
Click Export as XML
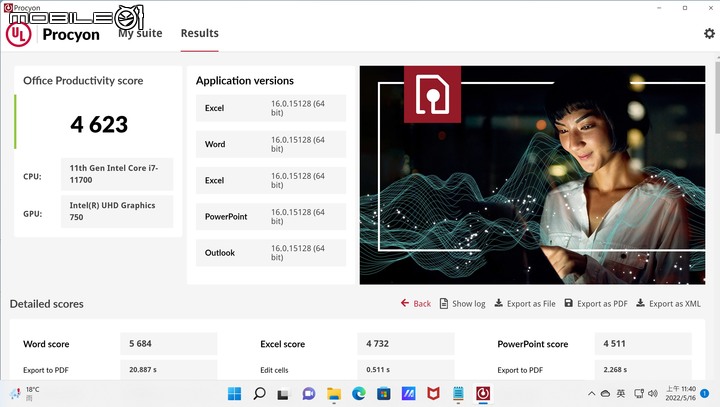668,303
